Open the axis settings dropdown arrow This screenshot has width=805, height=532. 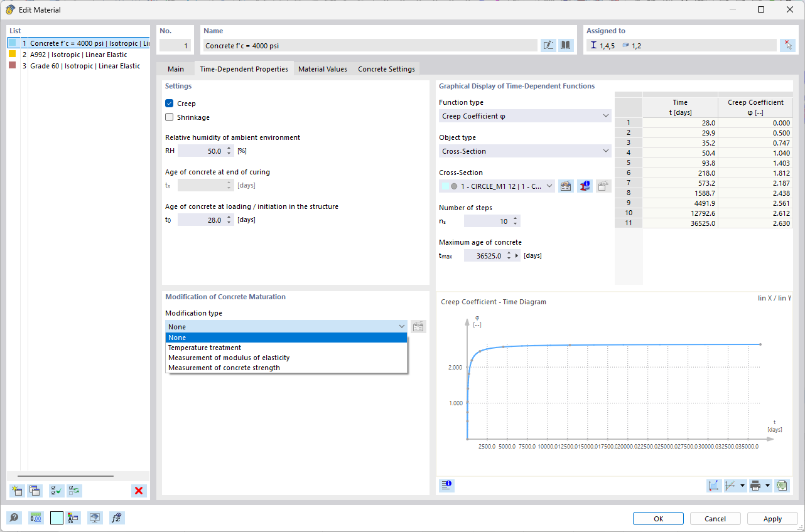743,485
